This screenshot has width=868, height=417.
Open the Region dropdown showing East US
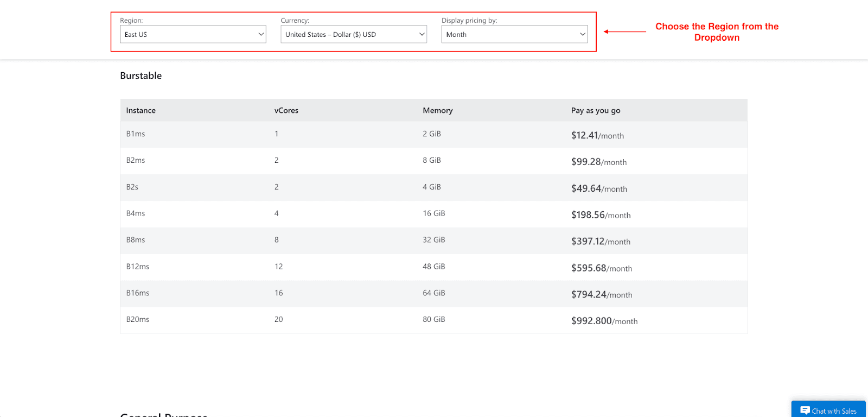tap(193, 34)
